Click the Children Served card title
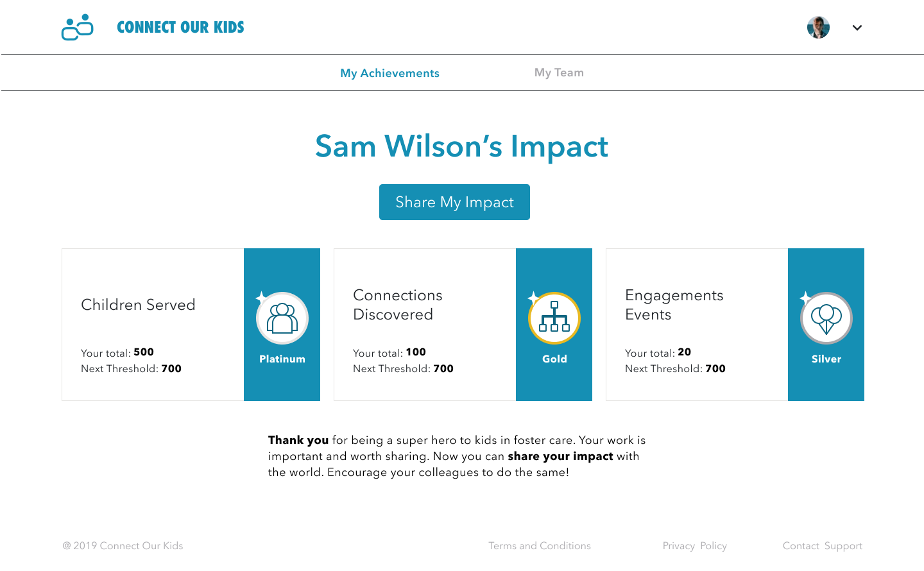 pyautogui.click(x=138, y=305)
